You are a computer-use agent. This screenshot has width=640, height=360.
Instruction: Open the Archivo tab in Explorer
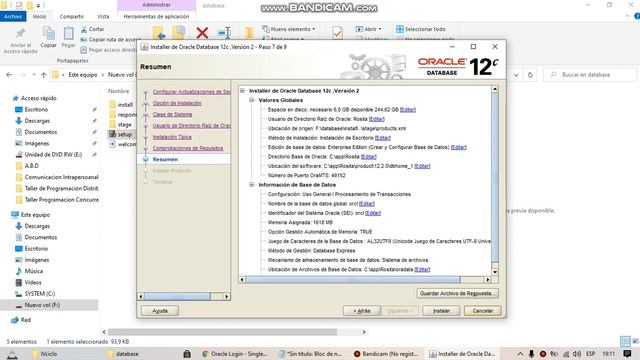tap(13, 16)
